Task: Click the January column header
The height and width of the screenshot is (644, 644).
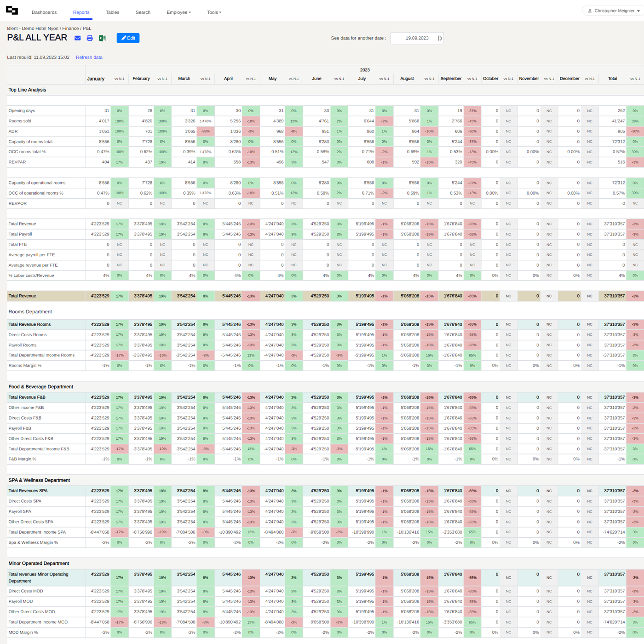Action: tap(96, 79)
